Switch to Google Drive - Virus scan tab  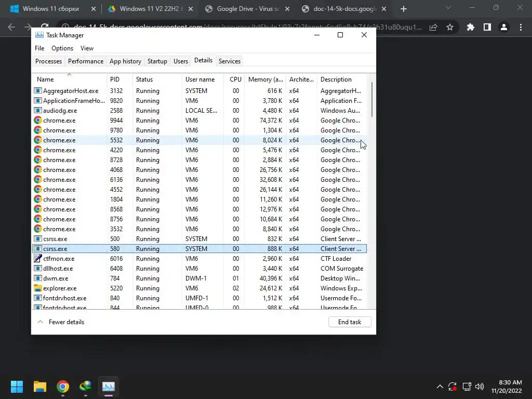(x=248, y=9)
